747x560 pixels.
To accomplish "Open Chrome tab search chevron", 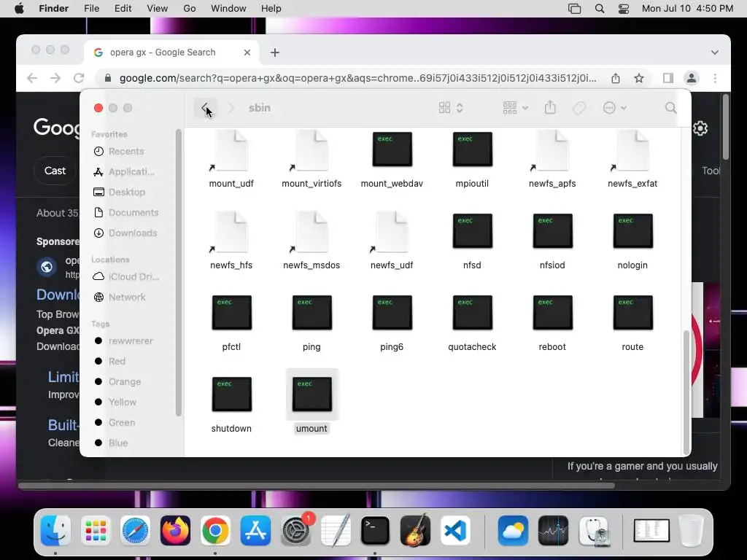I will [x=715, y=52].
